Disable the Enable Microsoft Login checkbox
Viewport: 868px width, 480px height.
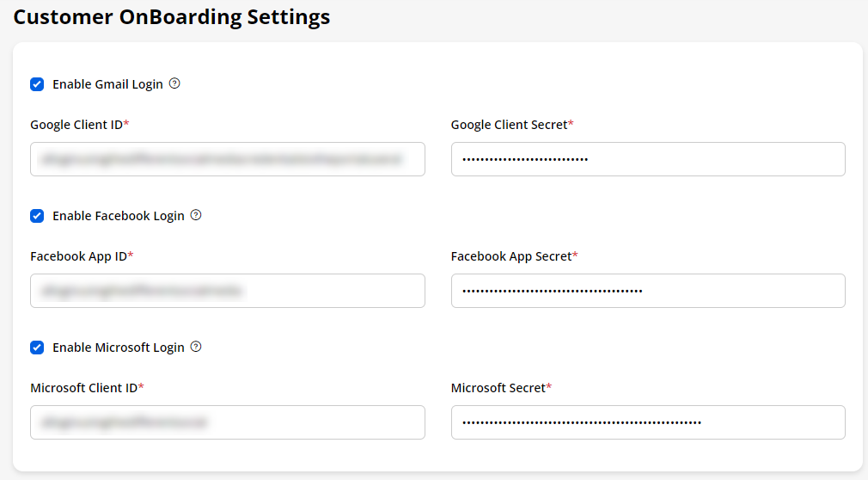pyautogui.click(x=37, y=348)
